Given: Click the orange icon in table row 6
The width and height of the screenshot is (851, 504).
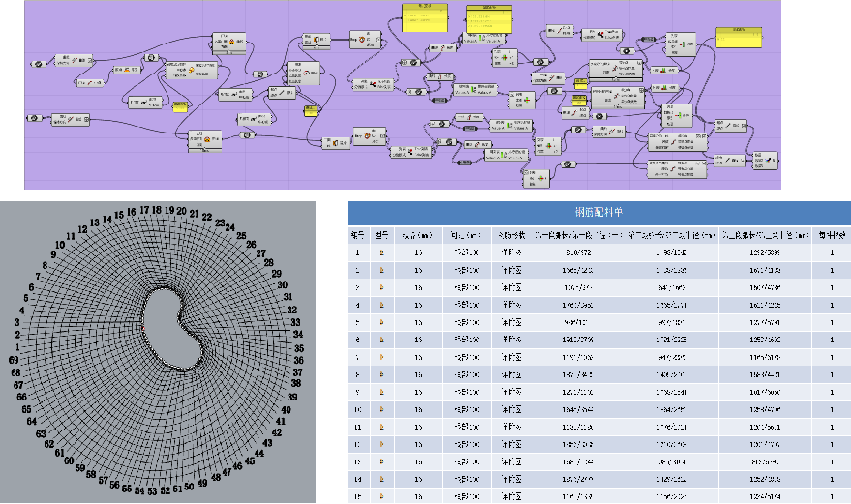Looking at the screenshot, I should click(x=381, y=340).
